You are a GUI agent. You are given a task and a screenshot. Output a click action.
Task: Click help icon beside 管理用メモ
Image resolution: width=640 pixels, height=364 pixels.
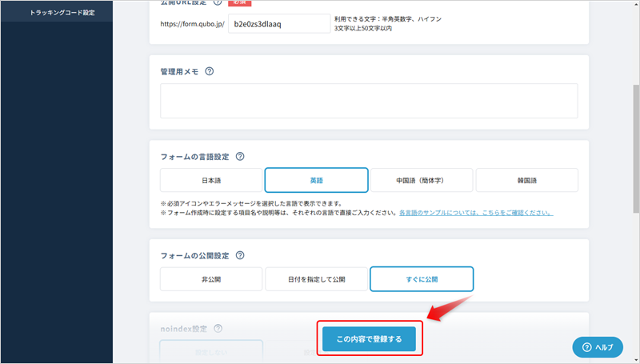(210, 71)
